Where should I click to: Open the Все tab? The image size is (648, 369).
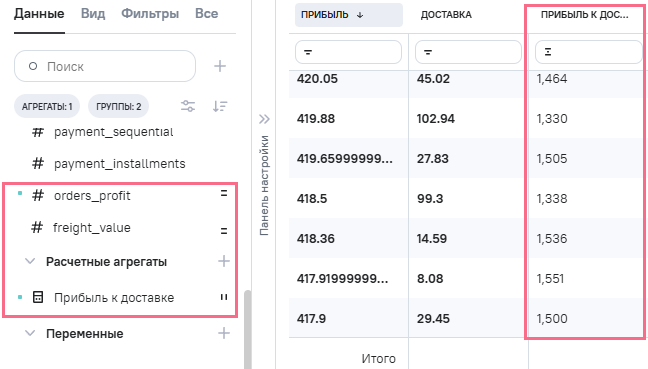pos(207,14)
